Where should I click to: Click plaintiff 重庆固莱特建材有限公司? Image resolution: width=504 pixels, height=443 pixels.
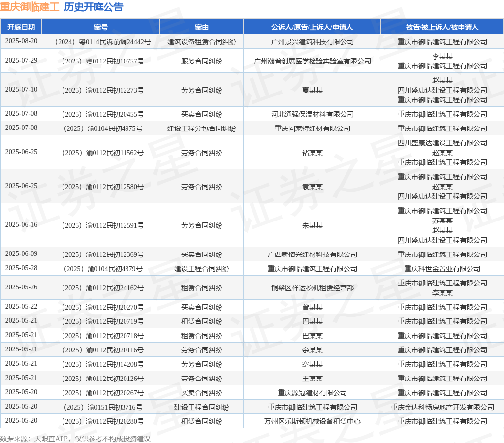point(313,128)
